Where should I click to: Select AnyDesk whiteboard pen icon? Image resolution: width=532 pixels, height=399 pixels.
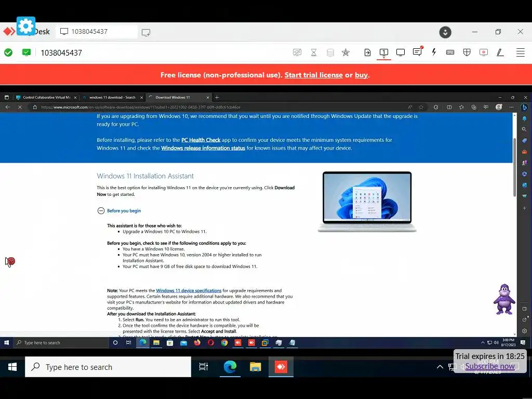click(500, 52)
